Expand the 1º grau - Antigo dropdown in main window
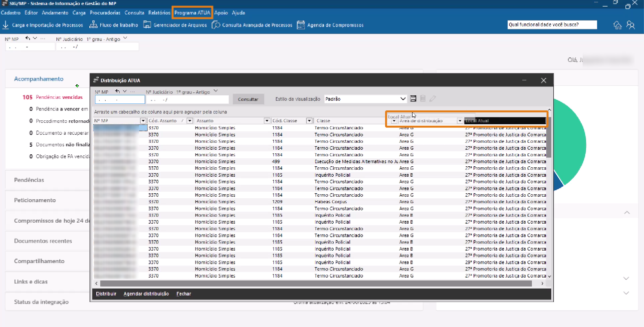This screenshot has height=327, width=644. (x=125, y=38)
